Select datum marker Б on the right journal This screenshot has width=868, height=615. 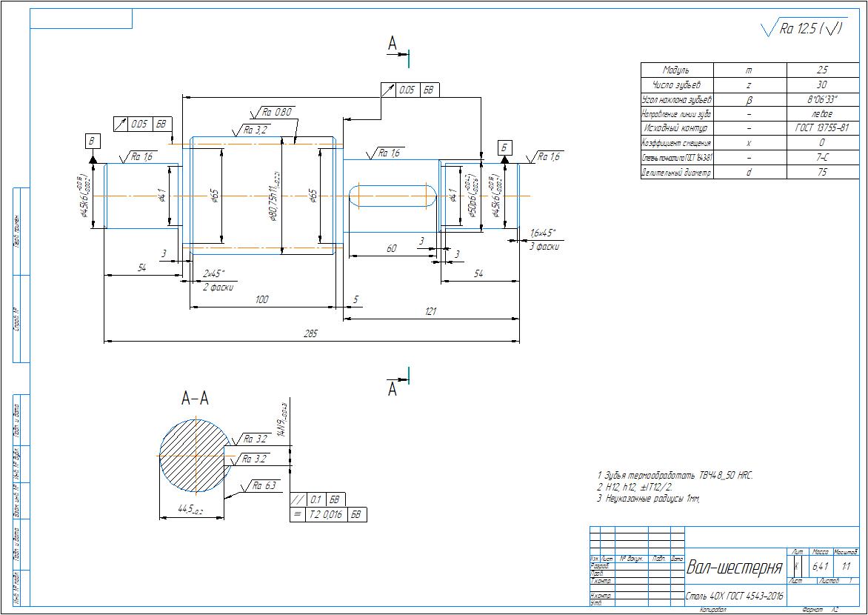(504, 147)
